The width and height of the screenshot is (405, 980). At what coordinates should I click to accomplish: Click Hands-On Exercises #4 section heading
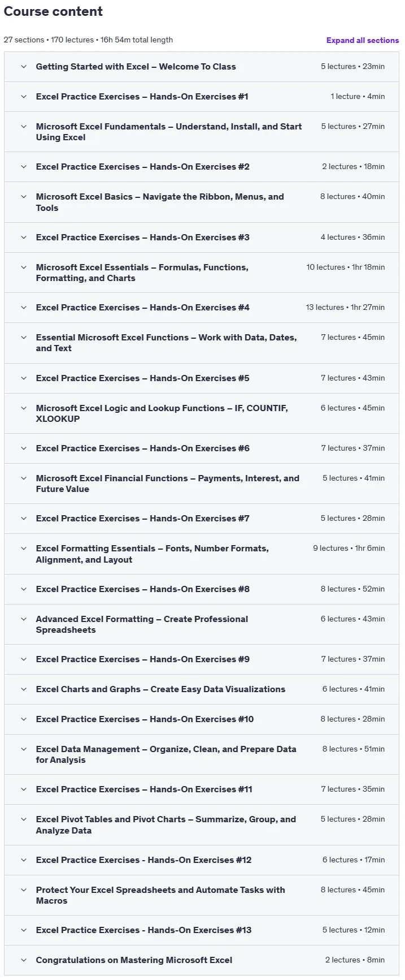point(142,308)
